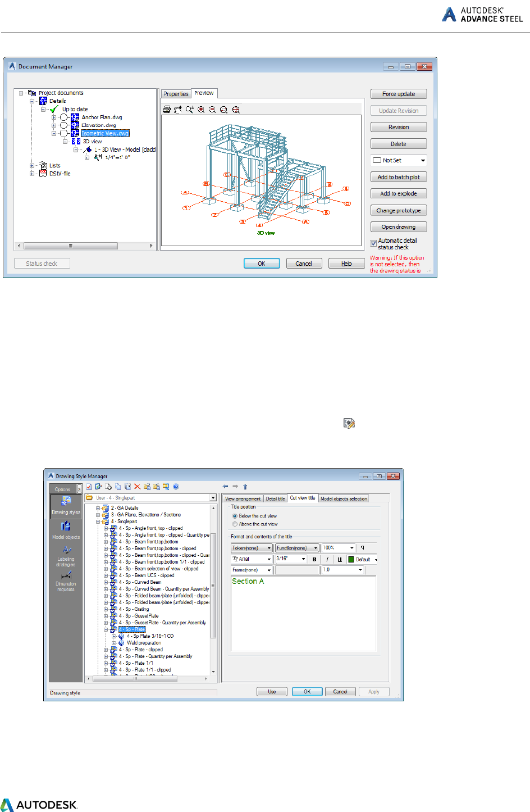Open the Cut view title tab
Screen dimensions: 530x812
(x=303, y=498)
